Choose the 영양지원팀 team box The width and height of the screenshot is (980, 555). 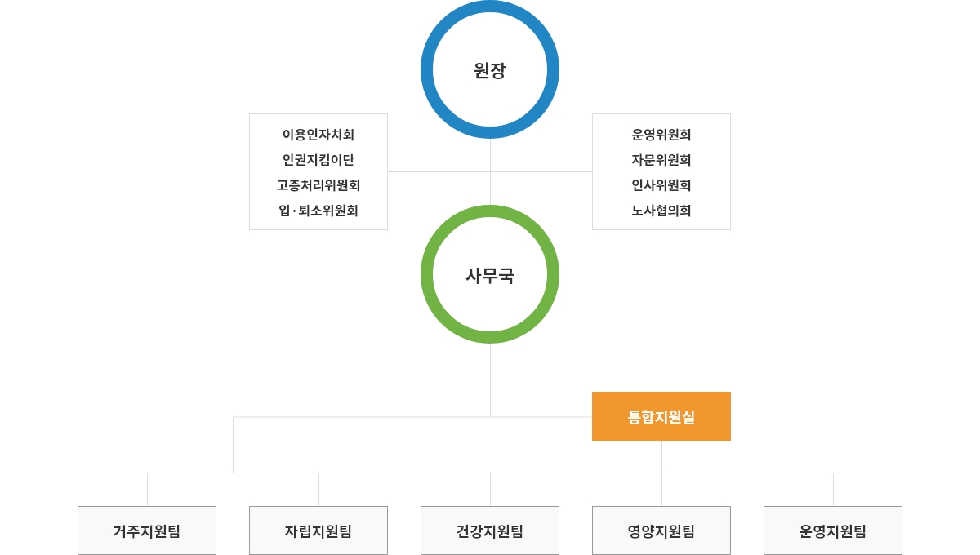pos(661,531)
